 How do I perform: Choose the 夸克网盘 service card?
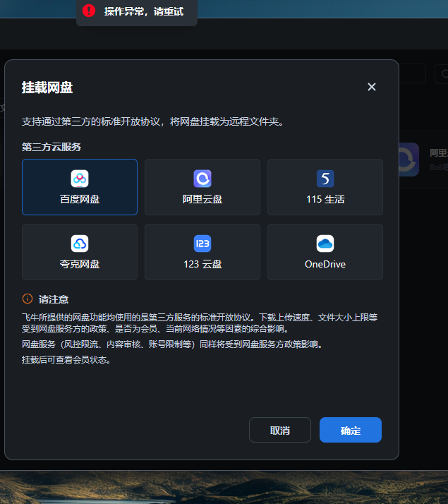80,252
